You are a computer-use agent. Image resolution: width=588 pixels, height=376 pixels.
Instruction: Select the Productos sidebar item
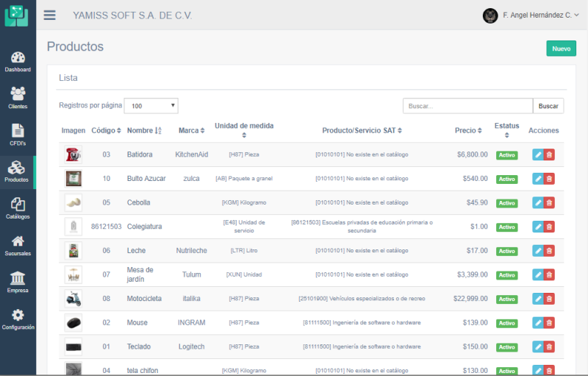point(18,171)
